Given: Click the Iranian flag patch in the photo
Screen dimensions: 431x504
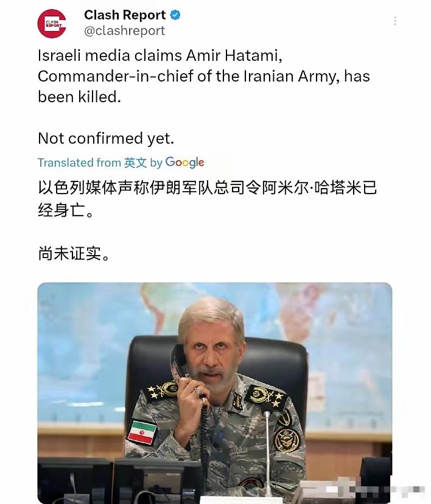Looking at the screenshot, I should pyautogui.click(x=142, y=432).
